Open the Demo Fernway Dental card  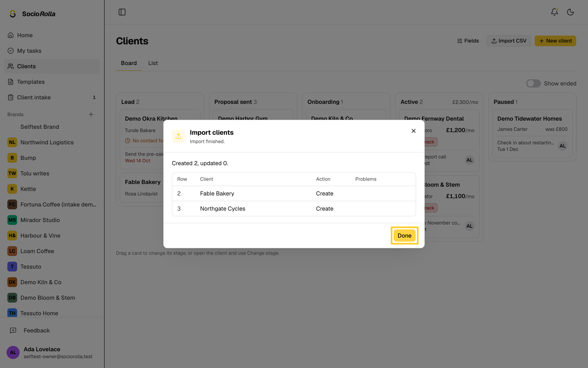(439, 140)
